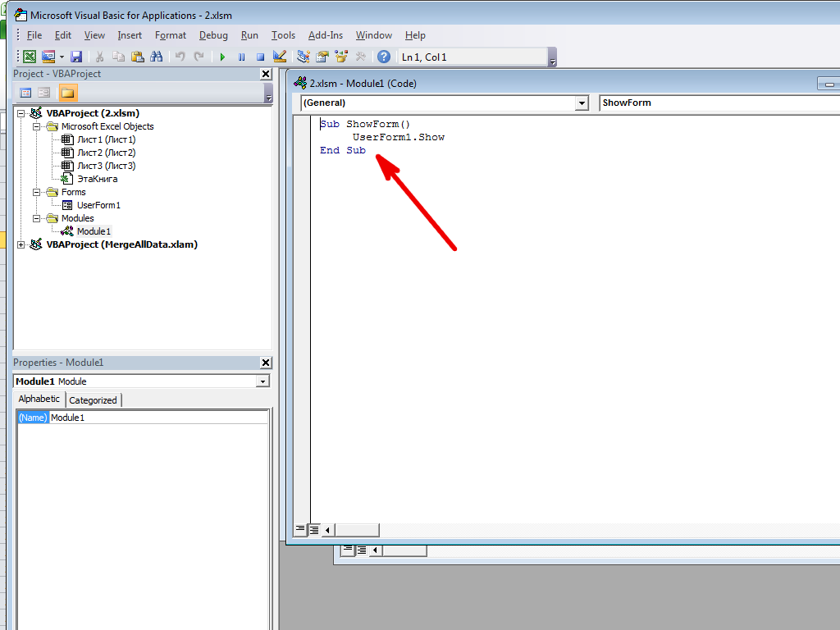Open the View menu
Screen dimensions: 840x630
(94, 35)
